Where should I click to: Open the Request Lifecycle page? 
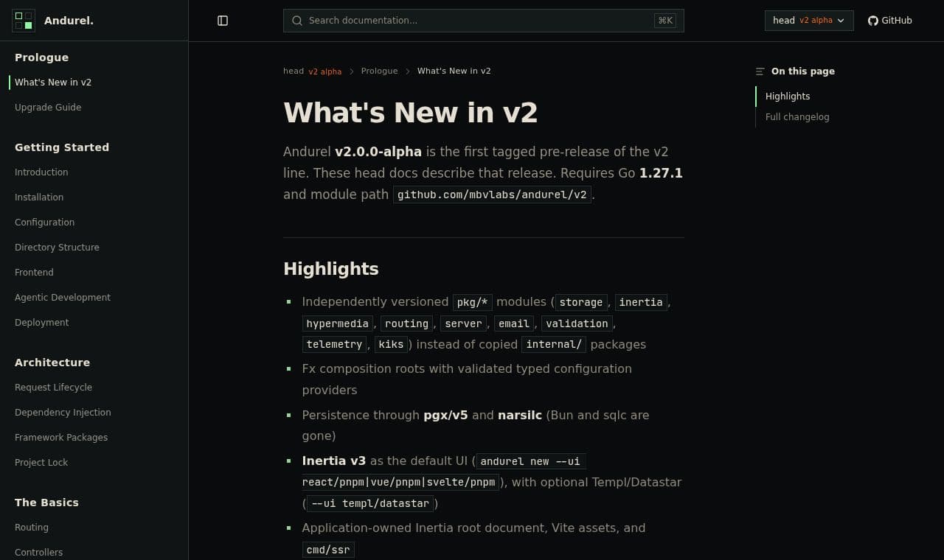53,388
